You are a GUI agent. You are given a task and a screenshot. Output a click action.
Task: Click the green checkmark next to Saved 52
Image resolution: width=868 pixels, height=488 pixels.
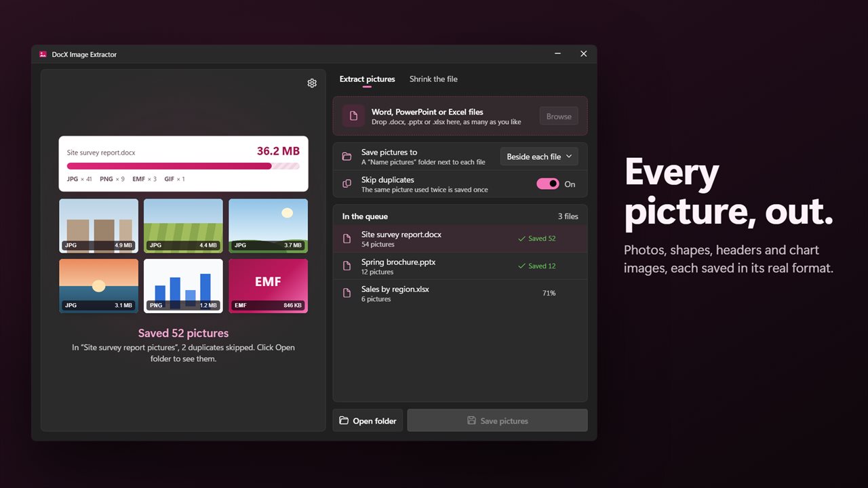[x=521, y=239]
